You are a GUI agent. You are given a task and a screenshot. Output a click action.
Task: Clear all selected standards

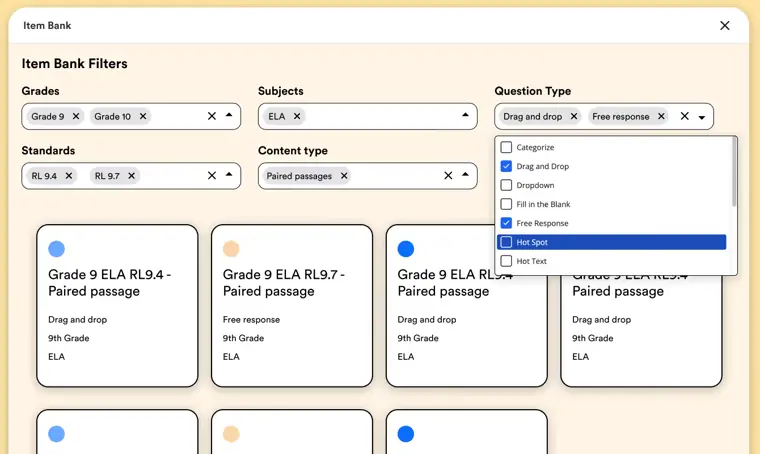pyautogui.click(x=212, y=175)
